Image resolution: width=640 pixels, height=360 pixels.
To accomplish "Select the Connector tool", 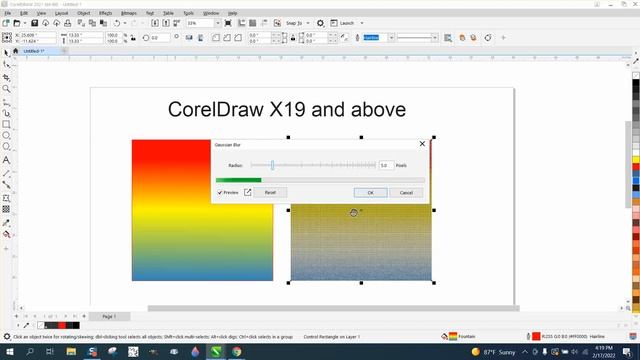I will point(7,184).
